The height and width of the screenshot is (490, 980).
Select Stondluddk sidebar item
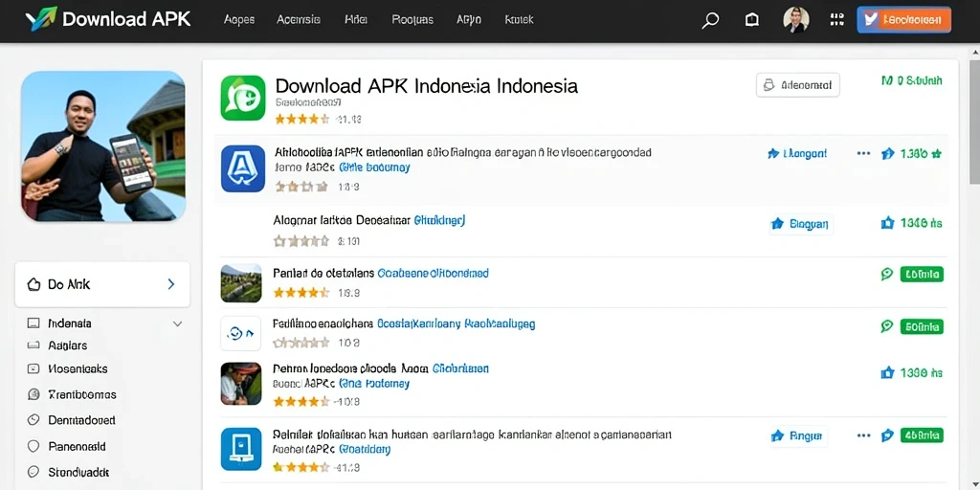tap(78, 473)
